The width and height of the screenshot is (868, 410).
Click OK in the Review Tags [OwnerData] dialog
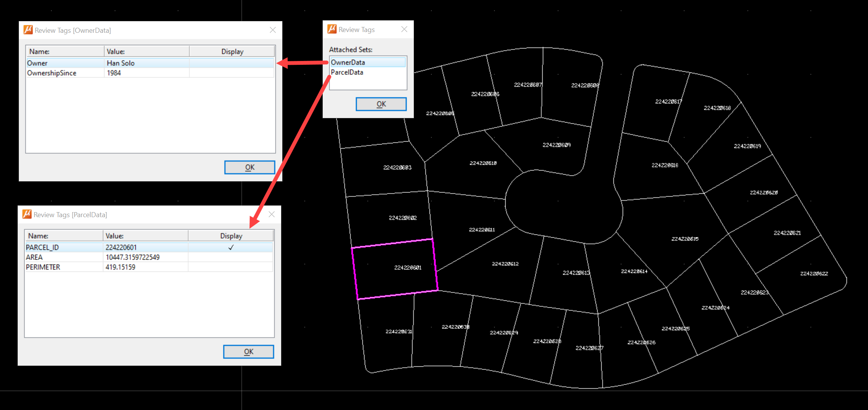[249, 167]
